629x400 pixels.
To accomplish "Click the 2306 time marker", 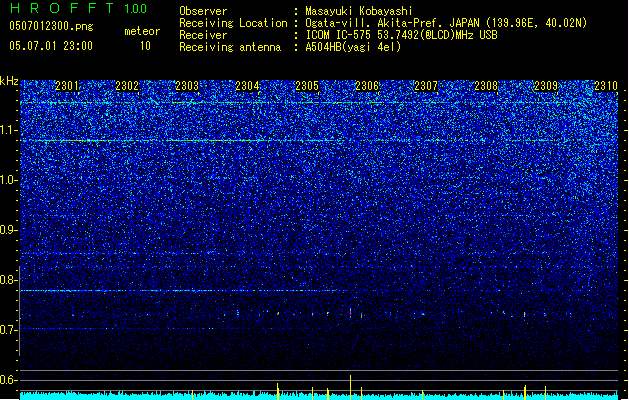I will [367, 86].
